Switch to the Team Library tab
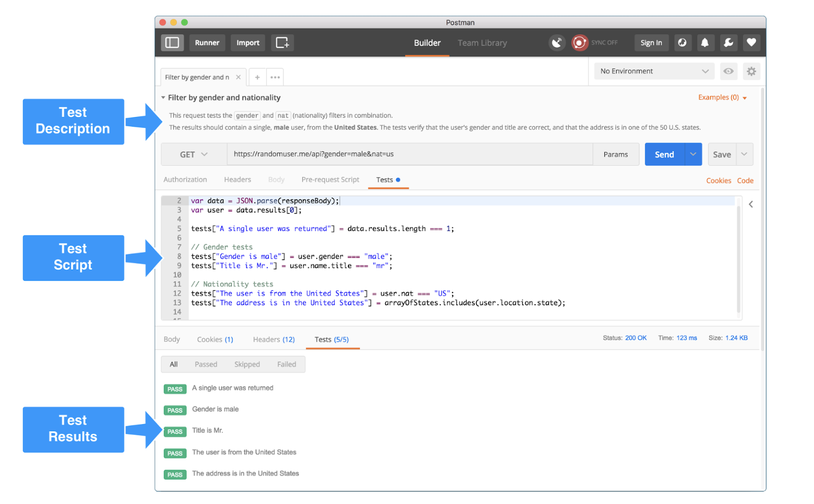The image size is (814, 504). pos(482,43)
